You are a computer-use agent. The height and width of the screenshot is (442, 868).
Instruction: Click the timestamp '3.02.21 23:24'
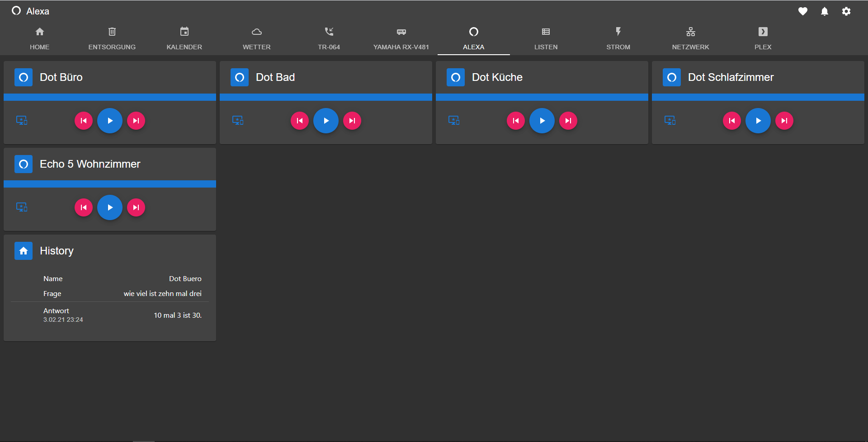pyautogui.click(x=63, y=320)
